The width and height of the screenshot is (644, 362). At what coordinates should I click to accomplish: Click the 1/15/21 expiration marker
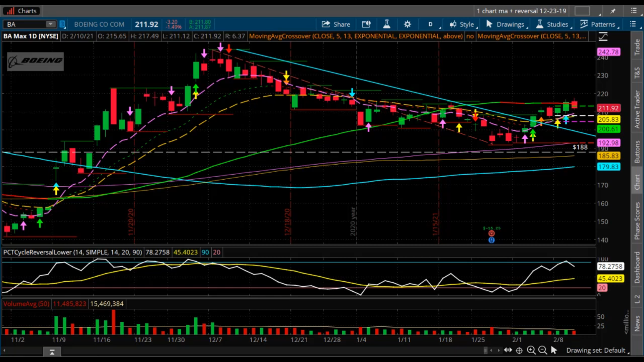(x=435, y=224)
